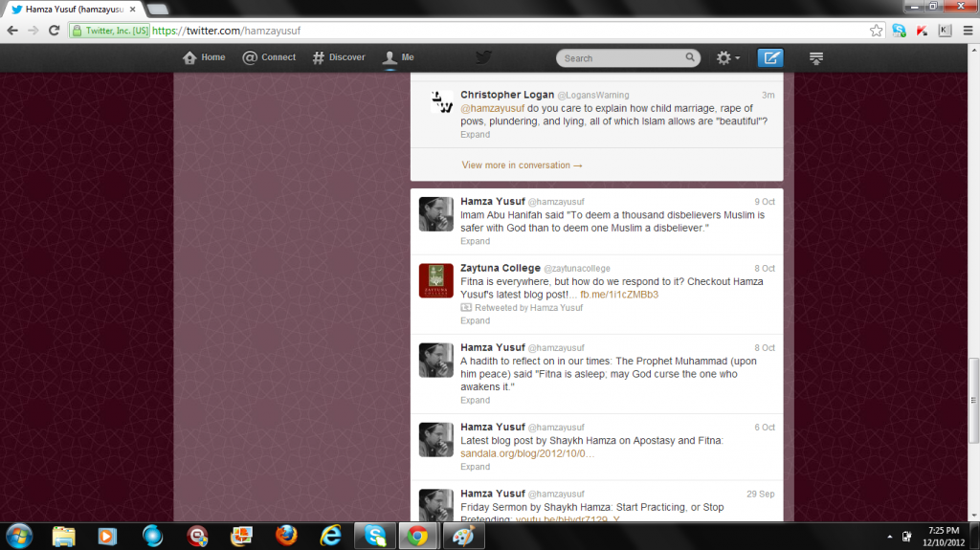Click the page vertical scrollbar thumb

(x=973, y=400)
